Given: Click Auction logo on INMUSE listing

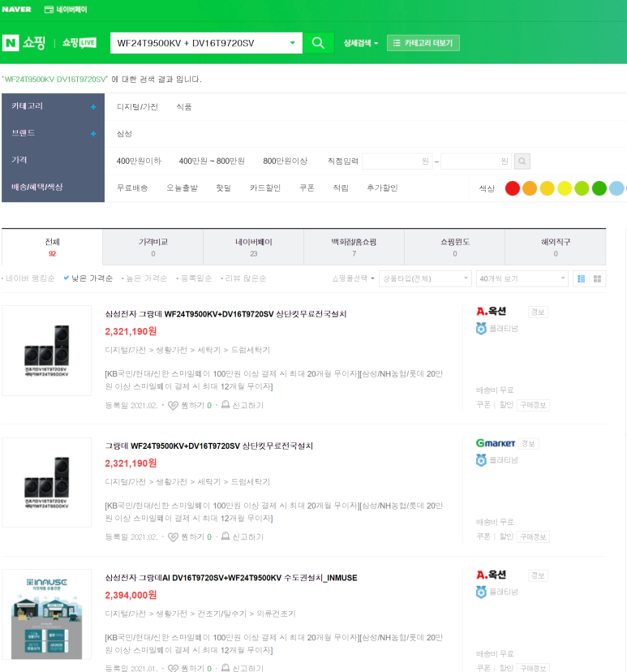Looking at the screenshot, I should (492, 575).
